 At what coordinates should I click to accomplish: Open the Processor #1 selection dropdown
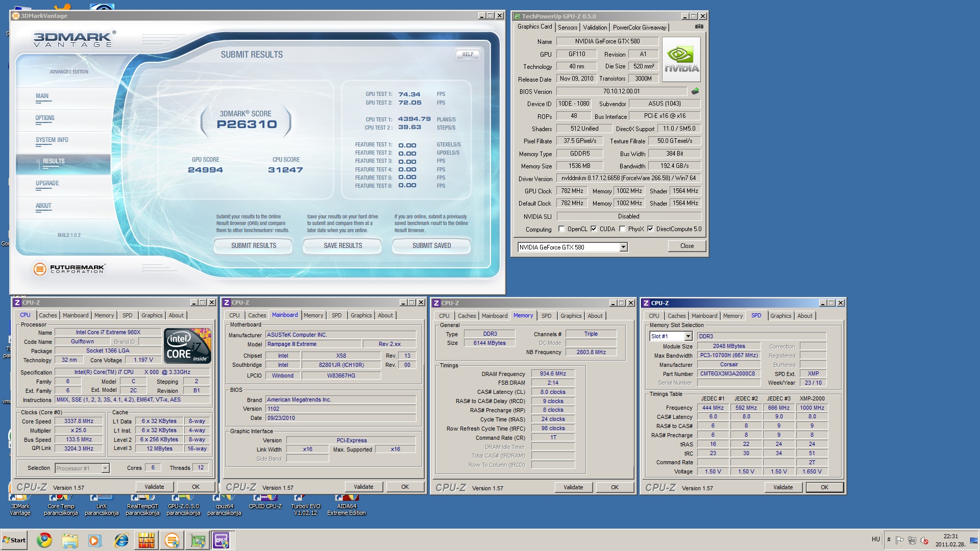105,468
